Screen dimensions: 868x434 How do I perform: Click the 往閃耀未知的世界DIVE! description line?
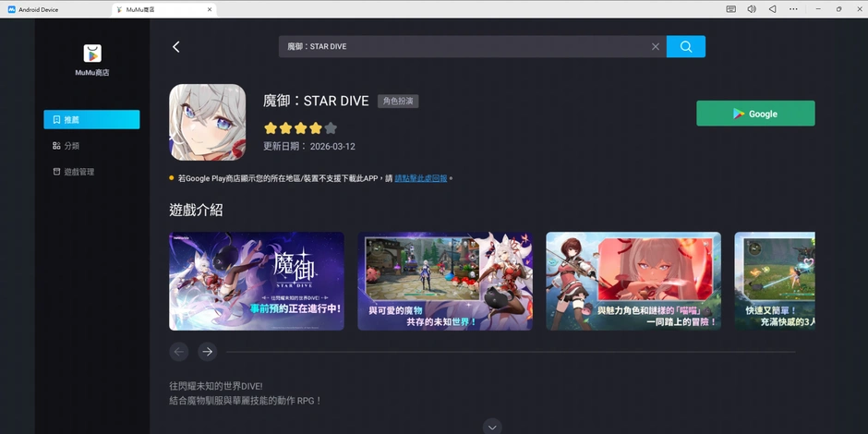(x=216, y=386)
